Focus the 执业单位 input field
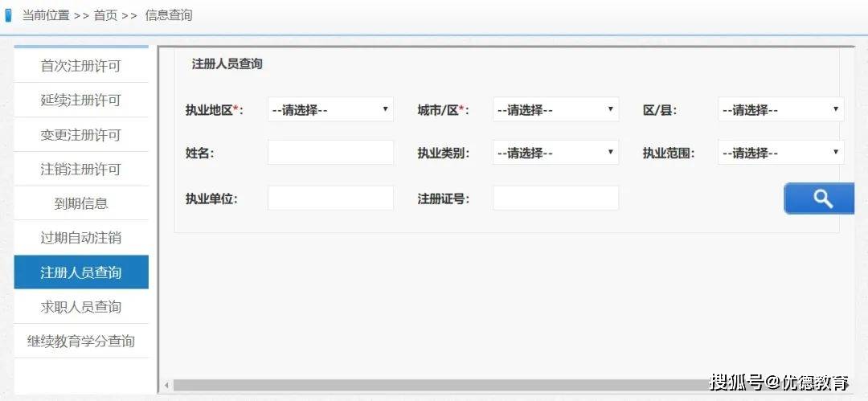 pos(330,198)
